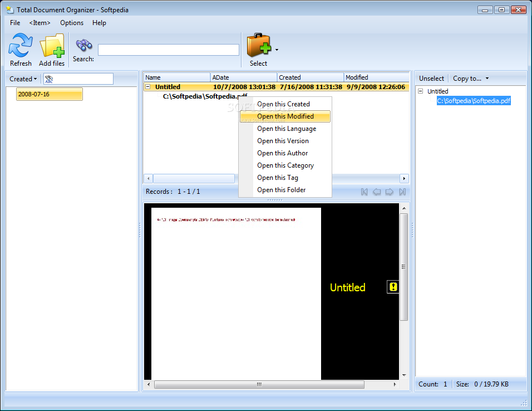Go to last record navigation icon

[x=402, y=192]
